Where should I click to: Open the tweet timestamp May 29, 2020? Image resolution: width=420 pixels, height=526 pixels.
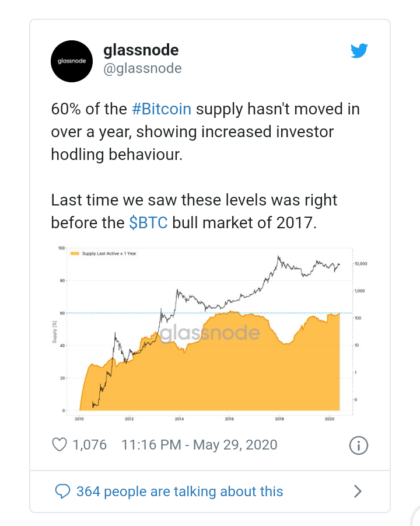[x=199, y=445]
